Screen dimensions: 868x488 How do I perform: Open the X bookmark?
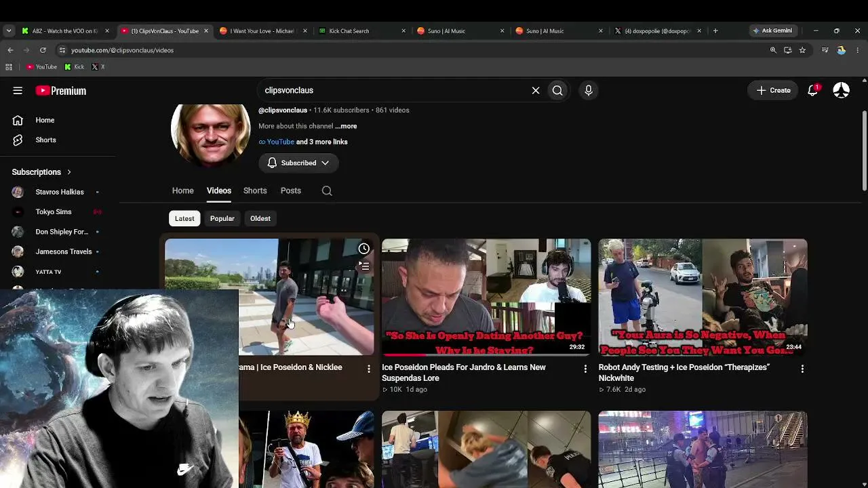(98, 67)
